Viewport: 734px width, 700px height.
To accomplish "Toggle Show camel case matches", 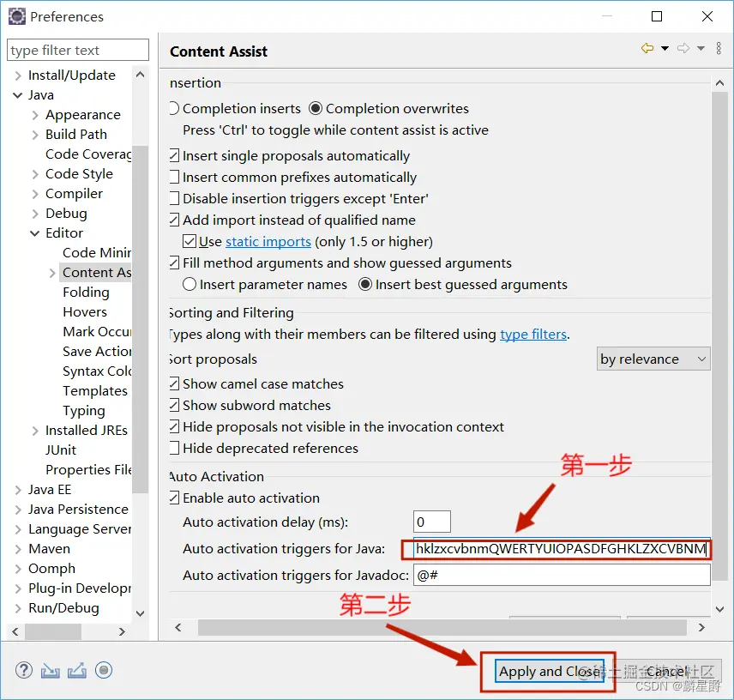I will [174, 384].
